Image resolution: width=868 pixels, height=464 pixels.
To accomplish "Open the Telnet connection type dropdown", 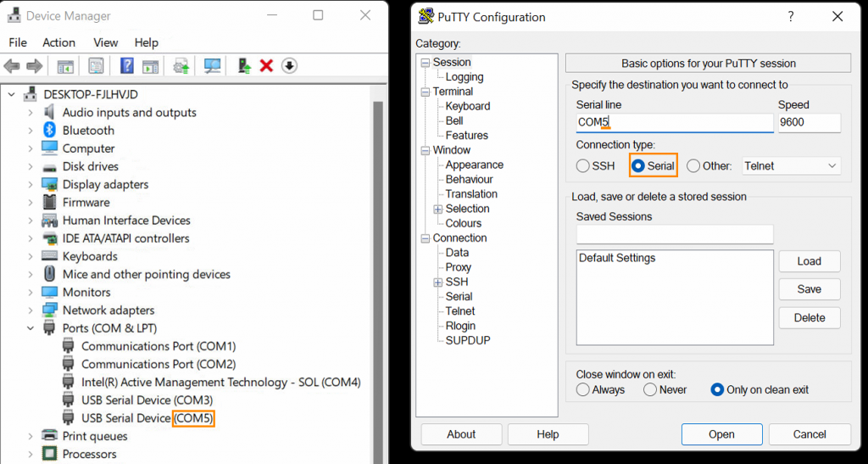I will 791,166.
